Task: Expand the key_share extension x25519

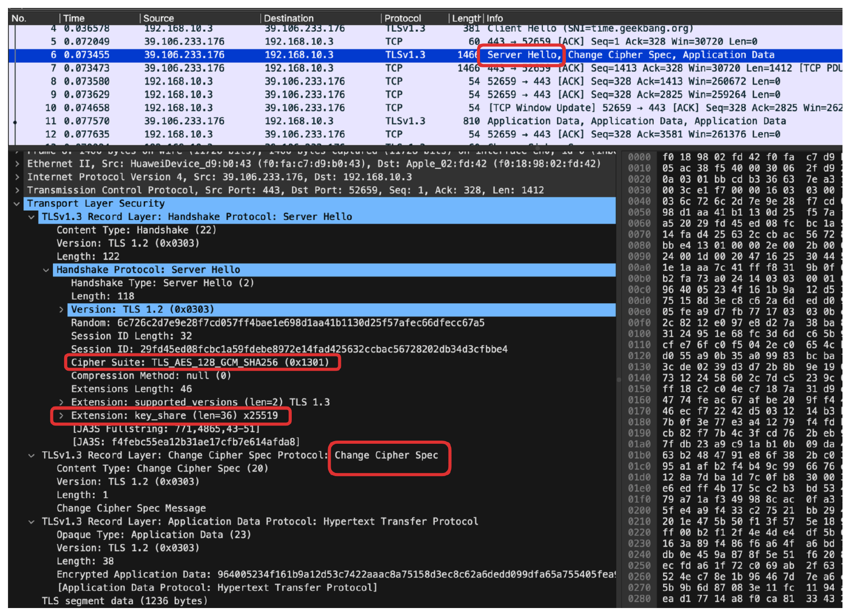Action: [61, 416]
